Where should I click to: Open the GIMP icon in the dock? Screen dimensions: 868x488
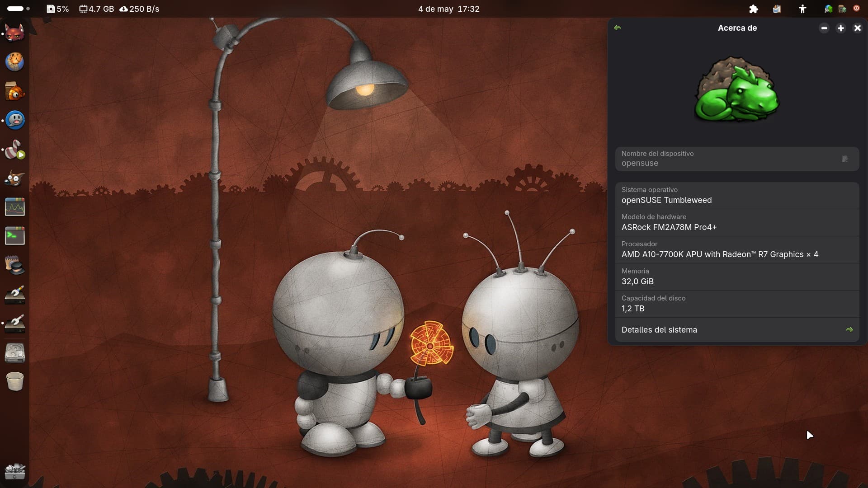(14, 179)
